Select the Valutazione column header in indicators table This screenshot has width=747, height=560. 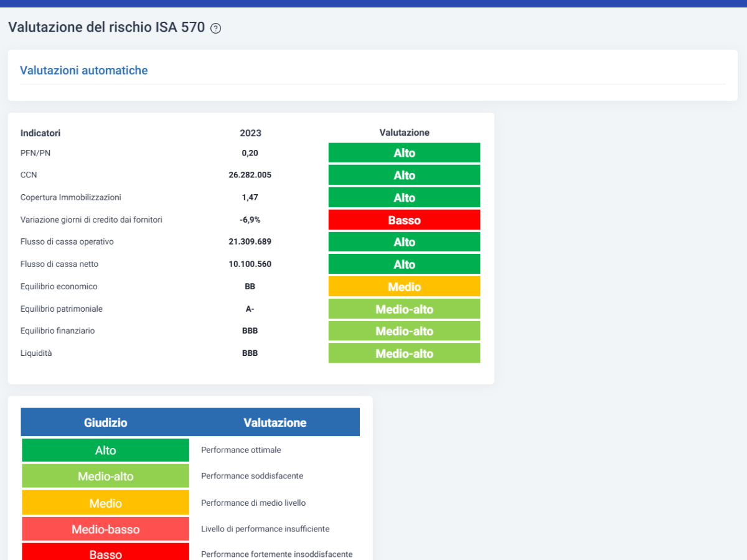click(405, 133)
